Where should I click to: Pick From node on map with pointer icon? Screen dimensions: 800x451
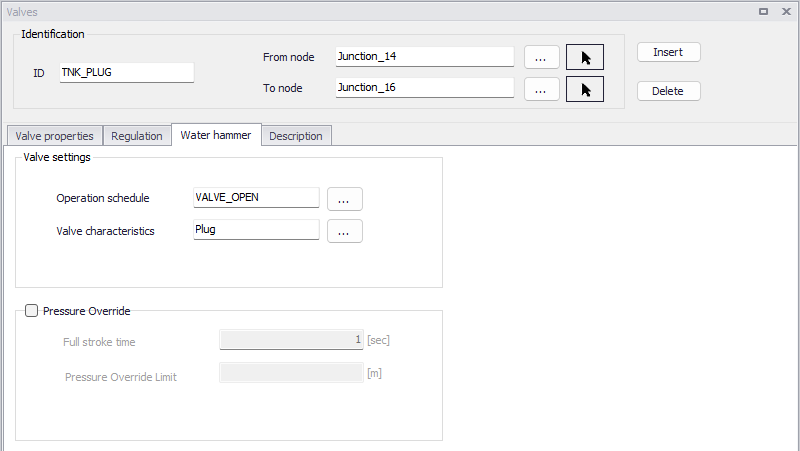pos(585,57)
